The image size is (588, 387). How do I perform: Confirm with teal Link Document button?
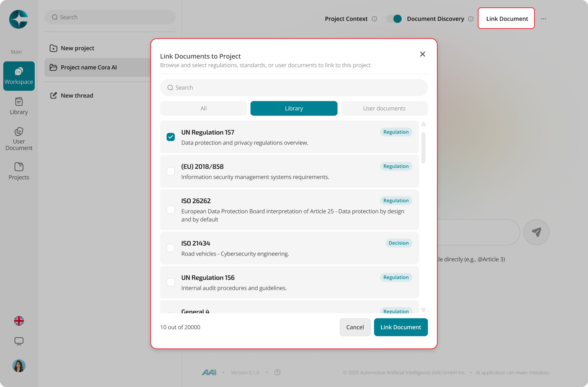coord(401,327)
